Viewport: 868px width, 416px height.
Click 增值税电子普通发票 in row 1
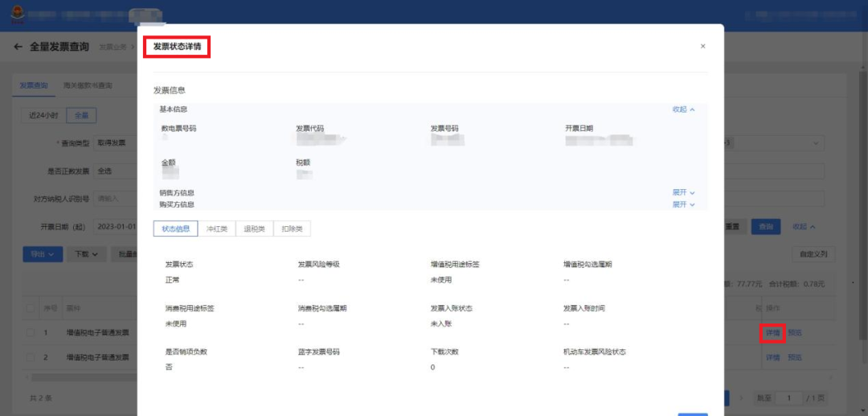click(x=97, y=333)
